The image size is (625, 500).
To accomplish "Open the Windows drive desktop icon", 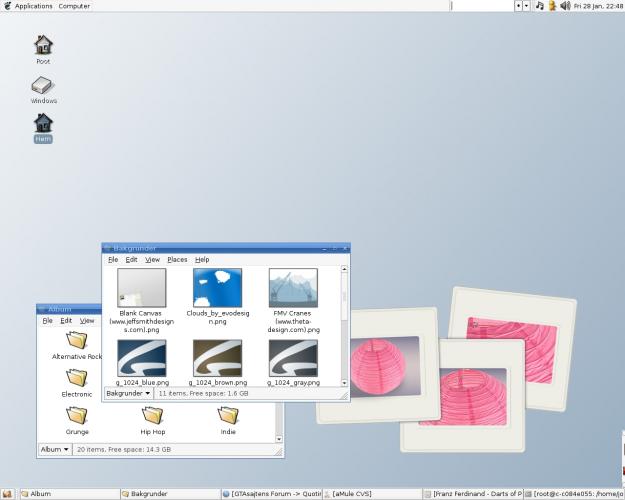I will click(43, 87).
